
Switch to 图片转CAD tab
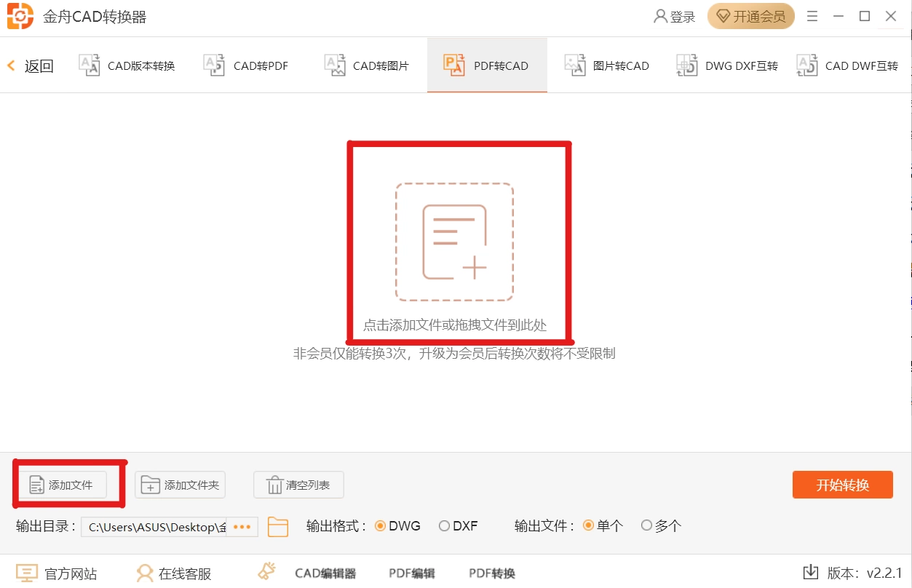pyautogui.click(x=607, y=65)
